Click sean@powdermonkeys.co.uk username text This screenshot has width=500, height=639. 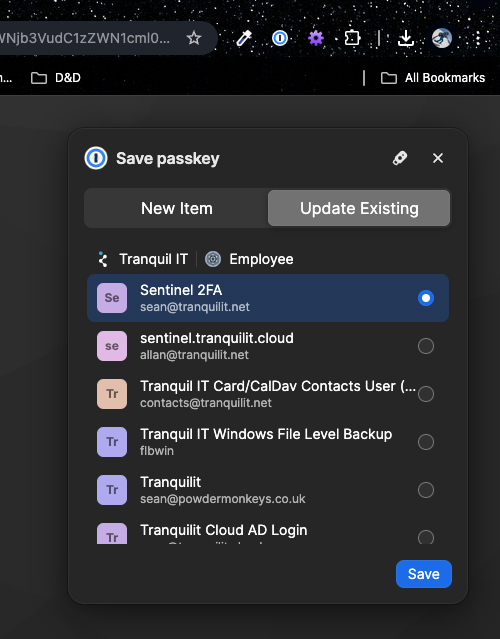[x=223, y=499]
